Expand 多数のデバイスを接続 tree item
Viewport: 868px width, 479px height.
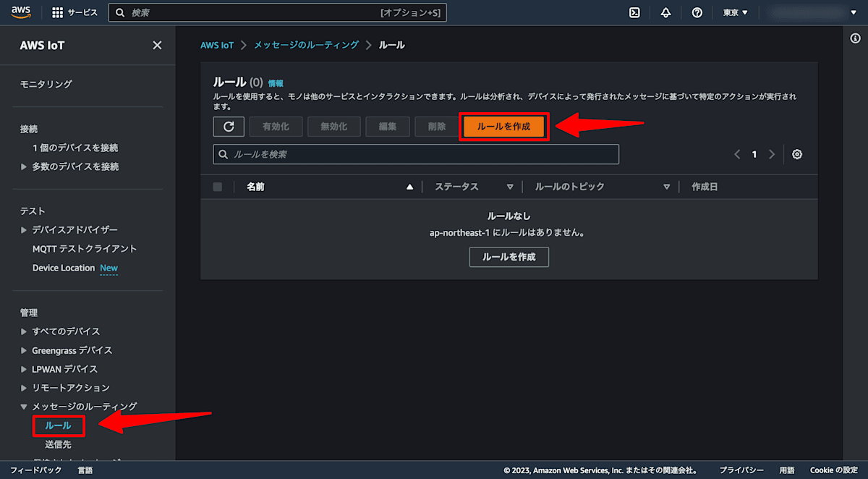pos(24,166)
